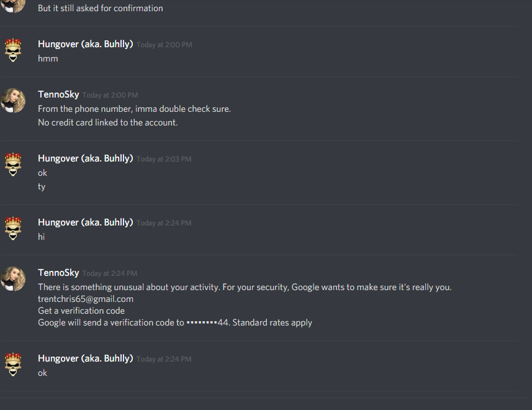Open the skull avatar beside the last "ok" message
This screenshot has width=532, height=410.
[x=13, y=364]
